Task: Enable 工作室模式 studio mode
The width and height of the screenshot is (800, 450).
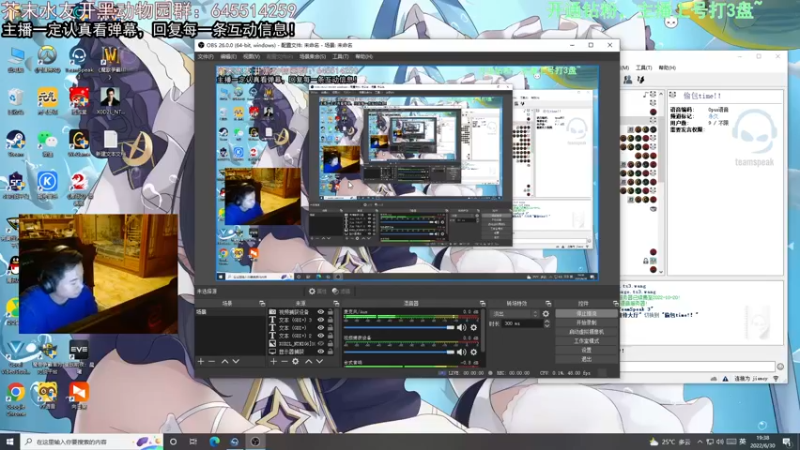Action: coord(586,341)
